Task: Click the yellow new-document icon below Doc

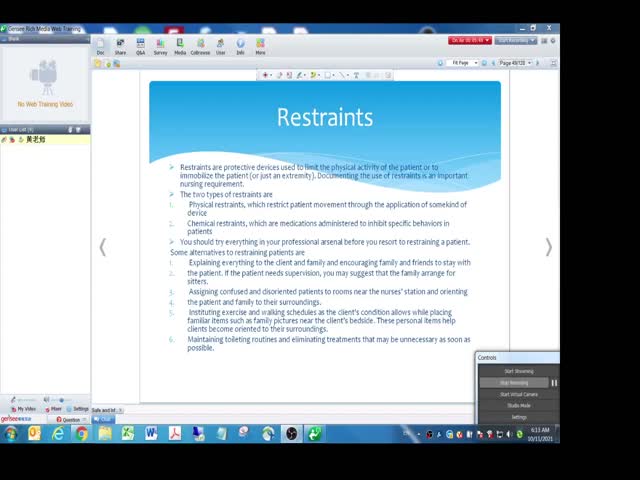Action: coord(98,63)
